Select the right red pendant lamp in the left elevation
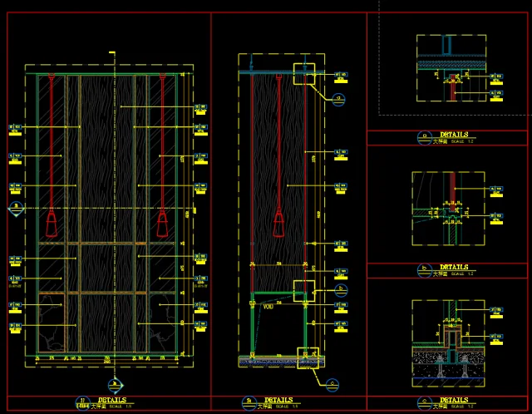The width and height of the screenshot is (532, 414). [x=164, y=223]
